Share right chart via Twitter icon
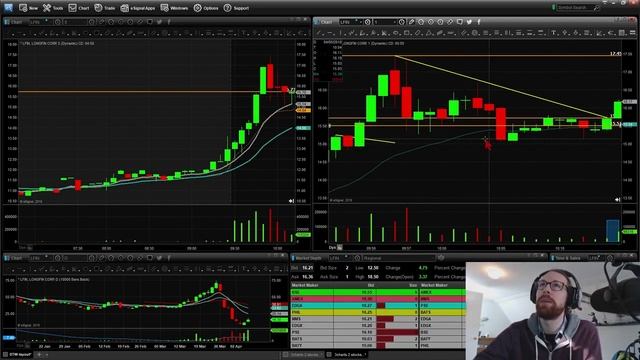 pos(469,22)
